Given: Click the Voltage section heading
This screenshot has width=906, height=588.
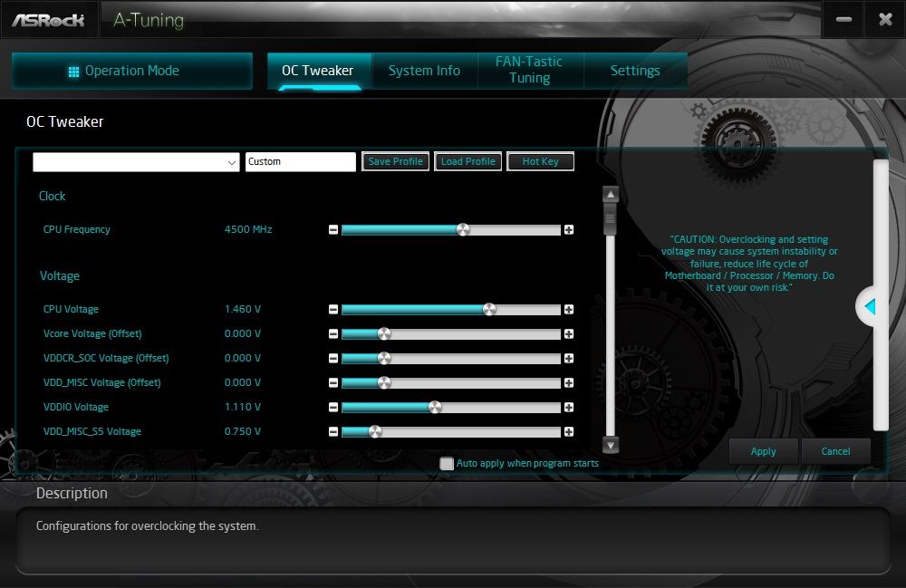Looking at the screenshot, I should (60, 275).
